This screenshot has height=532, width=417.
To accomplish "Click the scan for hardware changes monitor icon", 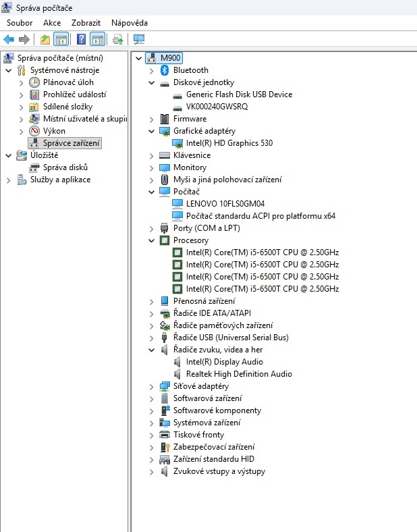I will (139, 39).
